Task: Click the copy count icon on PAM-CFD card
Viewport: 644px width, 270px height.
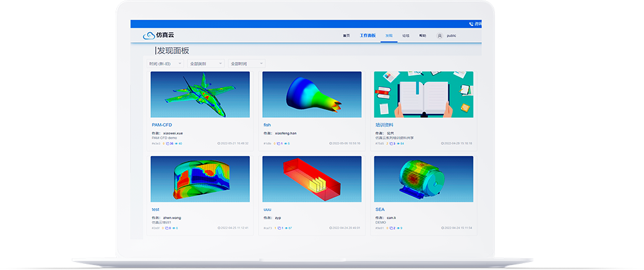Action: click(x=167, y=143)
